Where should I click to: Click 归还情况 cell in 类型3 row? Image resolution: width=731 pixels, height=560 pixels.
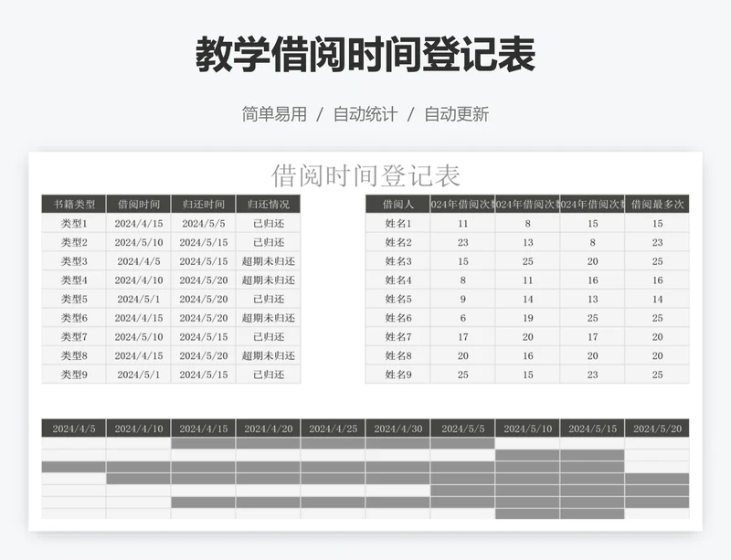click(268, 261)
